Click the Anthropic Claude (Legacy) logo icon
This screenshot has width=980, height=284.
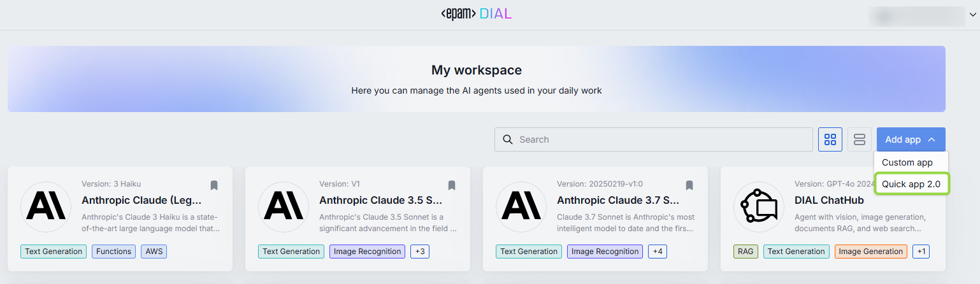[x=46, y=207]
